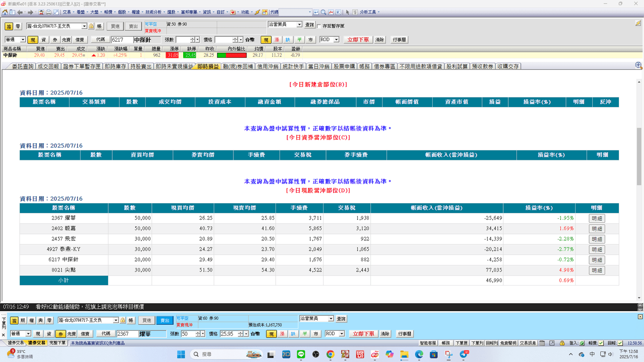Open the lower 普通 order type dropdown
Image resolution: width=644 pixels, height=362 pixels.
coord(28,334)
